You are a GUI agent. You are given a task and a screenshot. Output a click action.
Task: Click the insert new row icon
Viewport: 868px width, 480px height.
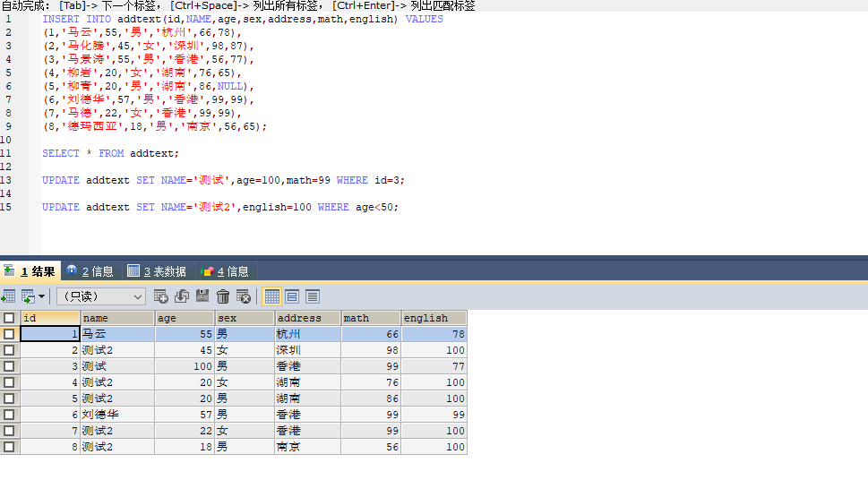161,296
